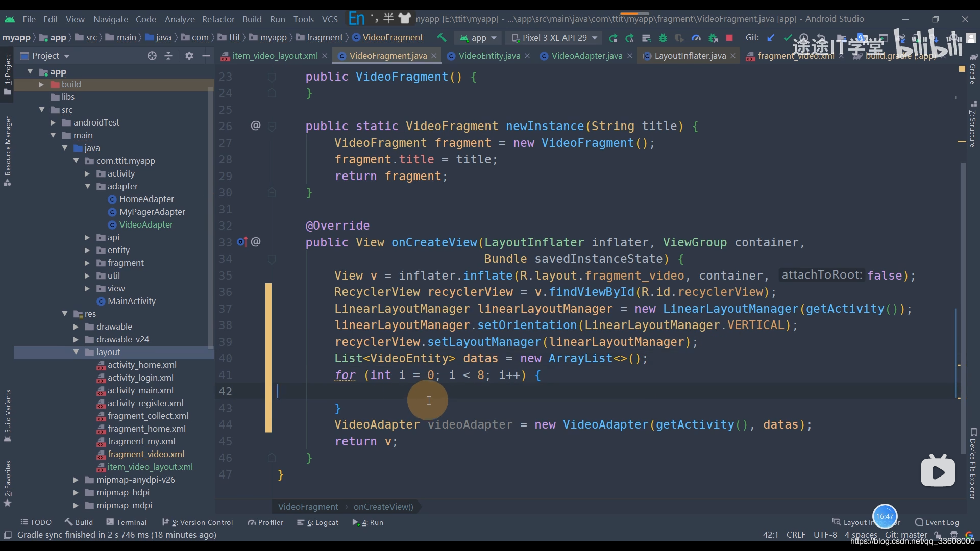The width and height of the screenshot is (980, 551).
Task: Open the Build Variants side tab
Action: 7,416
